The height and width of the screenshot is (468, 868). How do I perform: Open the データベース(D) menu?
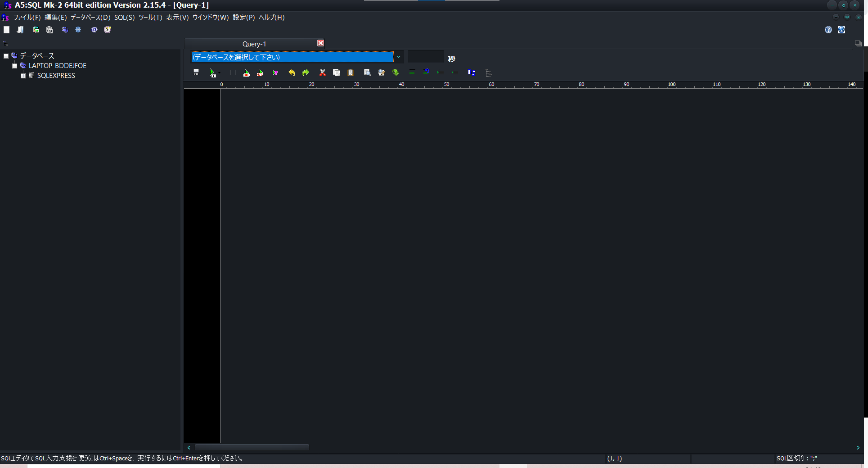point(90,18)
